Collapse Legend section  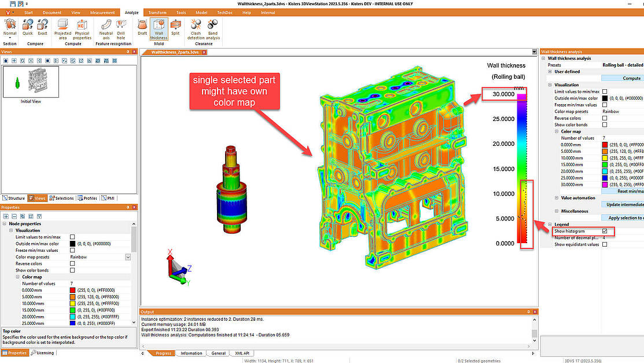(x=550, y=225)
